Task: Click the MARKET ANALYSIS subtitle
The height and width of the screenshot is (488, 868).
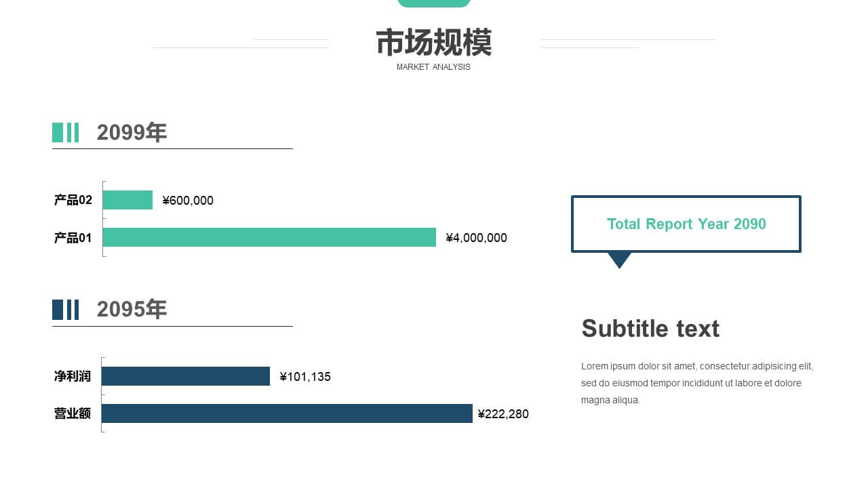Action: (433, 67)
